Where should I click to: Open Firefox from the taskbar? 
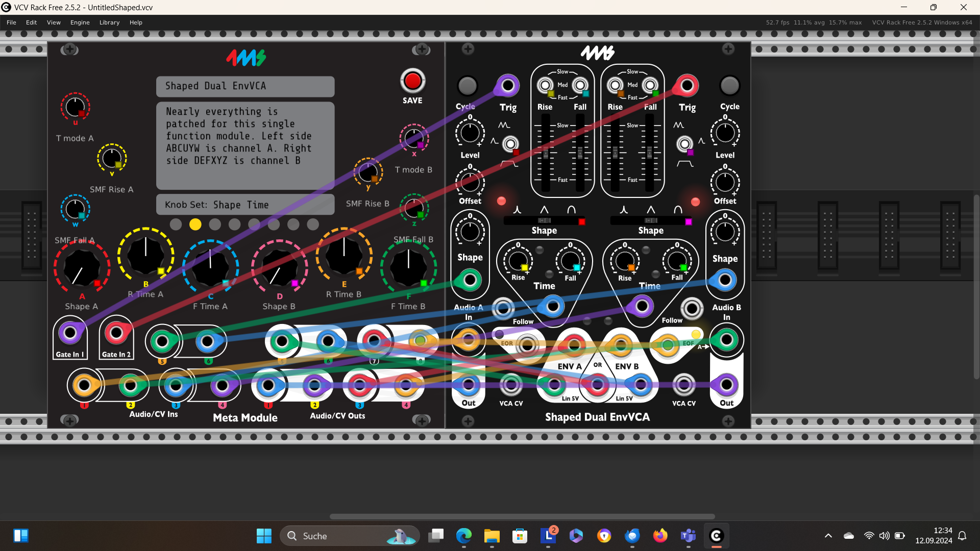(660, 536)
